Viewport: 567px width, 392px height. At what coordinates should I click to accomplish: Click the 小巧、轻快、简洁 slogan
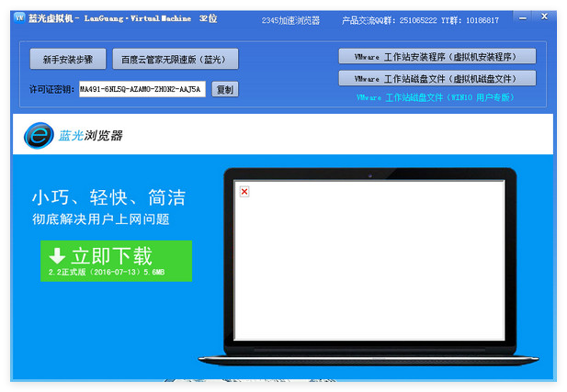click(x=108, y=197)
